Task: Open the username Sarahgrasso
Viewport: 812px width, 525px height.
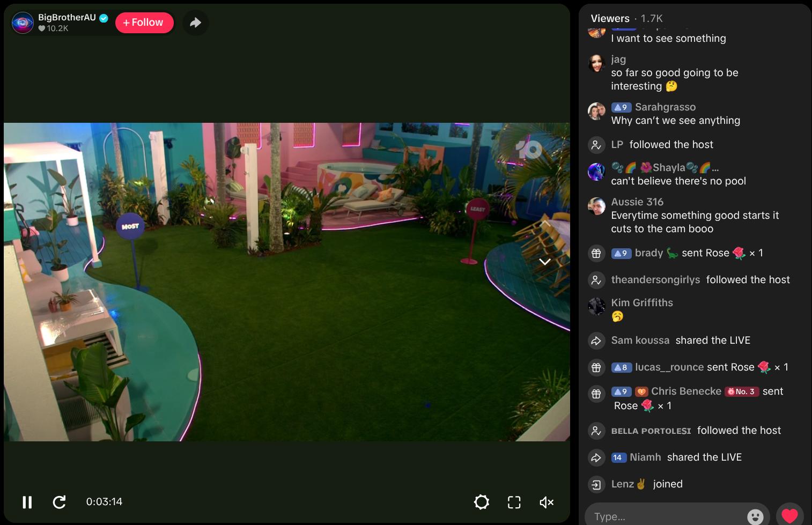Action: (665, 107)
